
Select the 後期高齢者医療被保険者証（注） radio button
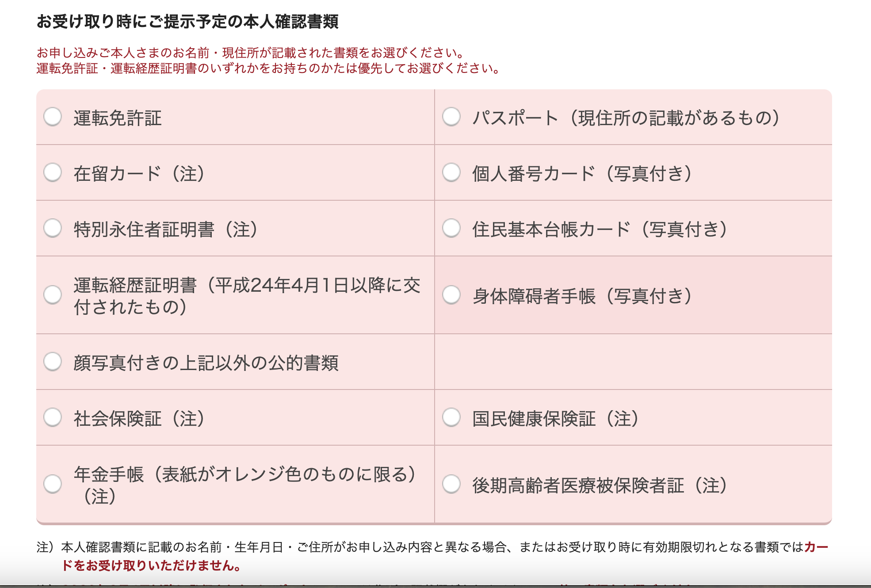(451, 484)
